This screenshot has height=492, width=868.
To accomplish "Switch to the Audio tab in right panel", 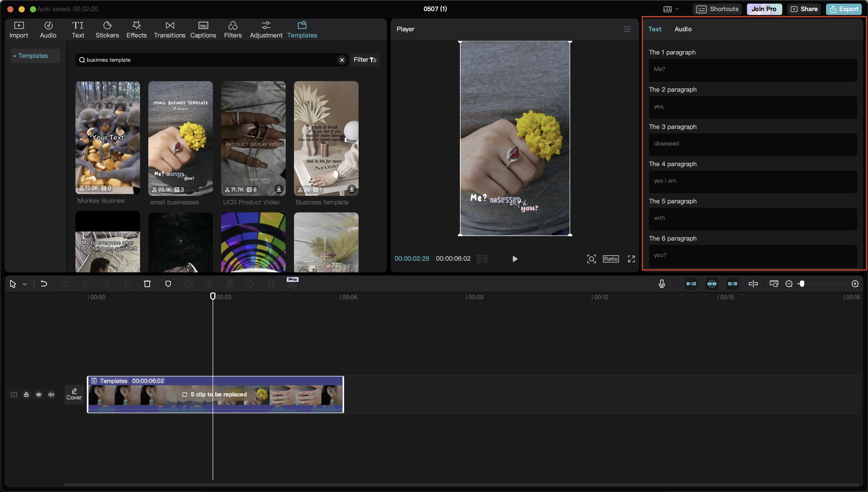I will point(683,29).
